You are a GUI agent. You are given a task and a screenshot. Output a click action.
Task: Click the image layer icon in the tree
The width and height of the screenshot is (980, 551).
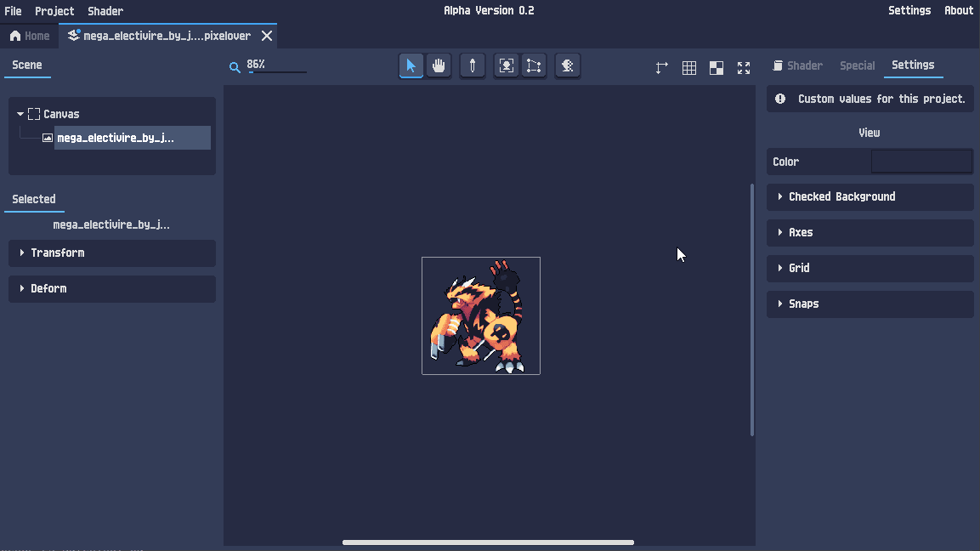point(48,138)
